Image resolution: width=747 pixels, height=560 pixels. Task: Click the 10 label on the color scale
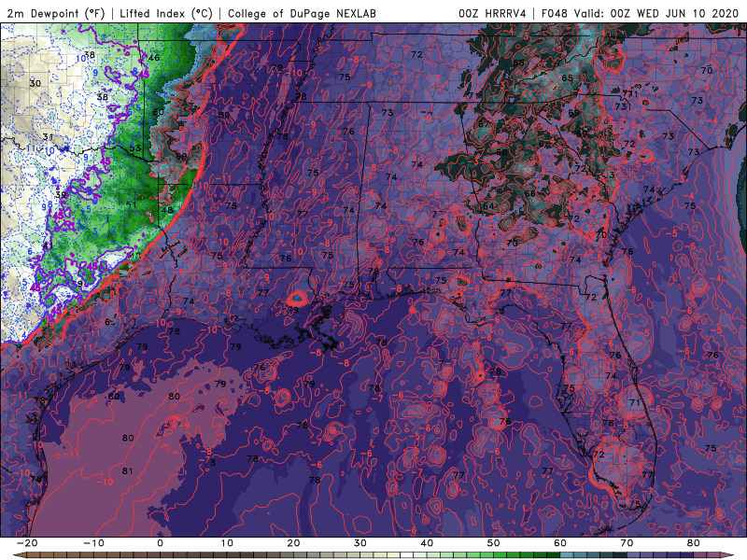tap(227, 543)
